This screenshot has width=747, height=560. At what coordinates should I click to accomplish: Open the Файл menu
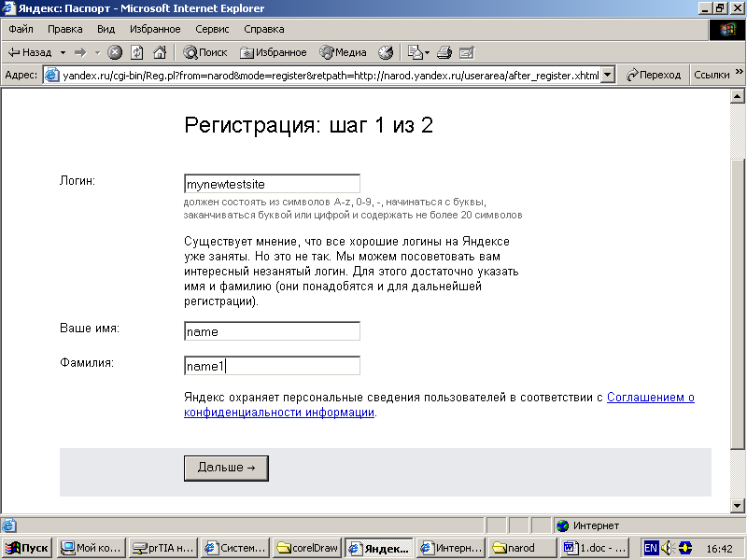(x=21, y=29)
